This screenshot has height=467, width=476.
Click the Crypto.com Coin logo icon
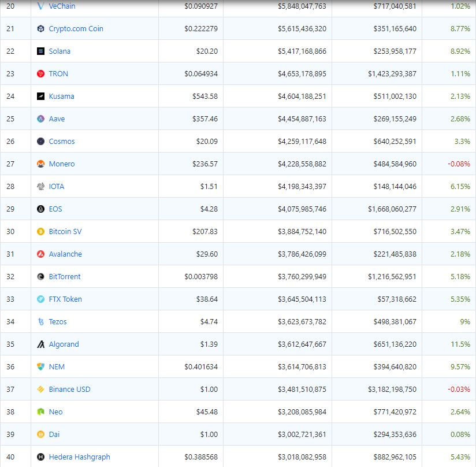pyautogui.click(x=40, y=28)
